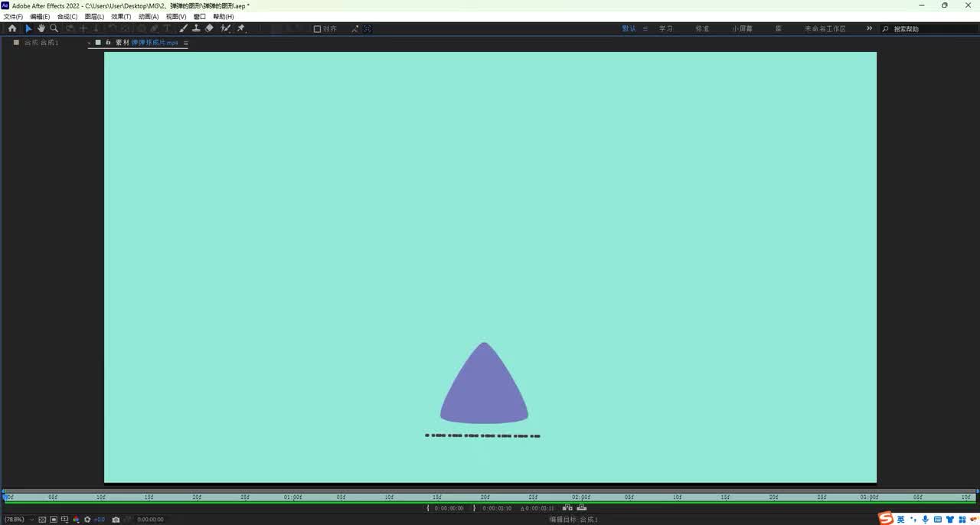Select the Pen tool
Image resolution: width=980 pixels, height=525 pixels.
[x=154, y=28]
